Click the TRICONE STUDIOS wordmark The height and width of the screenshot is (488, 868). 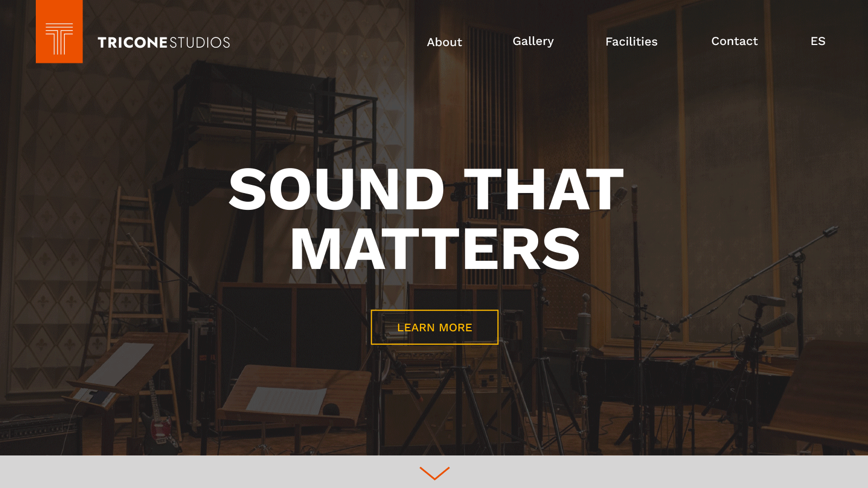pyautogui.click(x=164, y=43)
